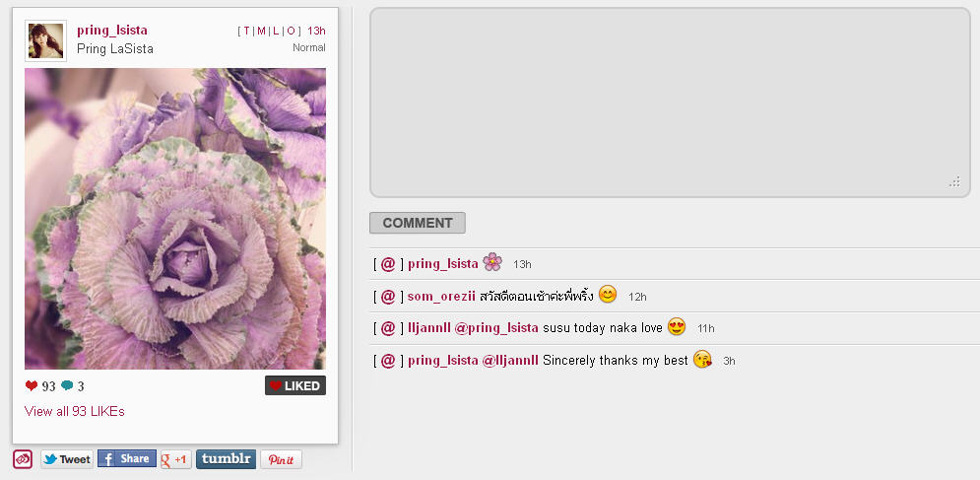Open the pring_lsista username link in post header
Viewport: 980px width, 480px height.
(112, 30)
